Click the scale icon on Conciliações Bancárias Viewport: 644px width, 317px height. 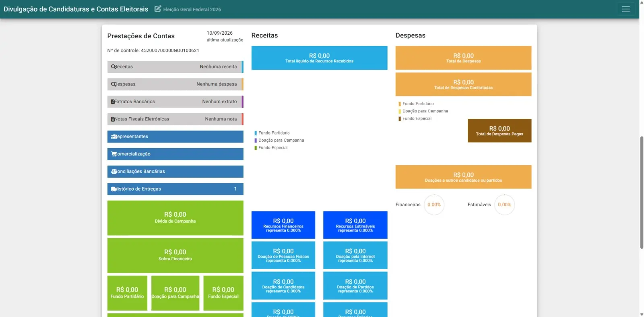[114, 172]
